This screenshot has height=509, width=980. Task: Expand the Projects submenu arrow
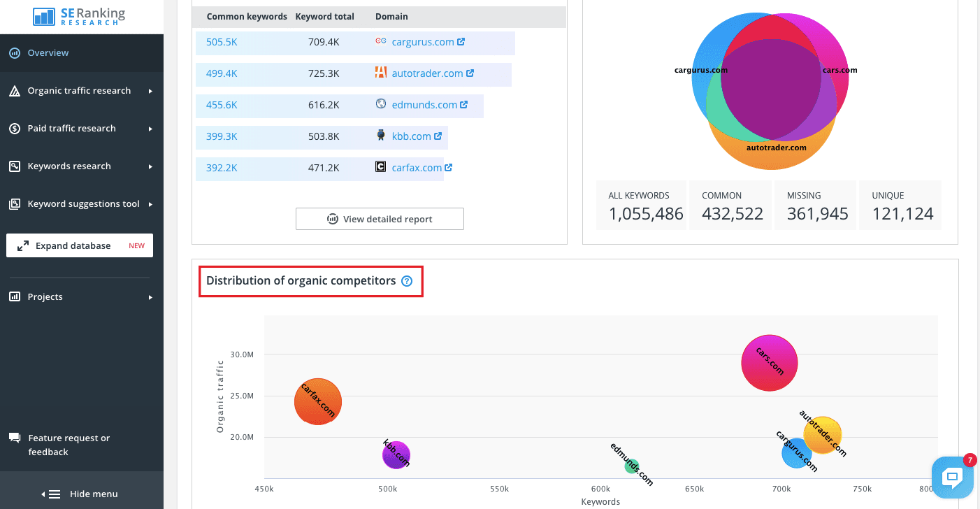pyautogui.click(x=150, y=297)
